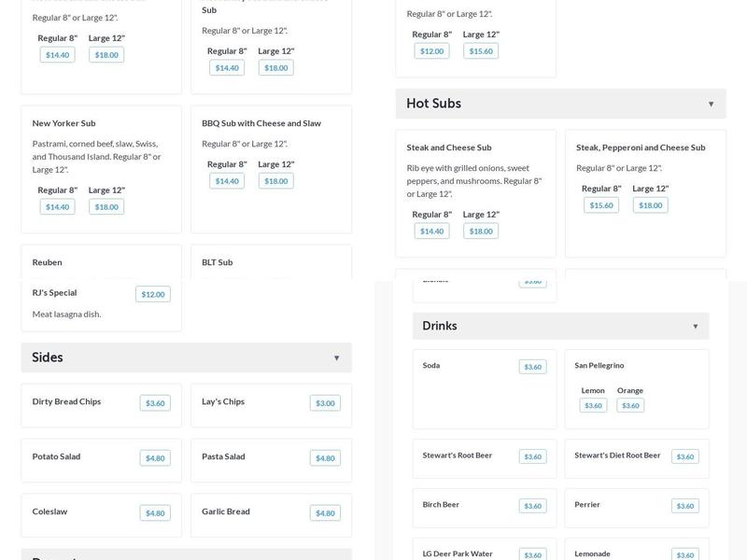Image resolution: width=747 pixels, height=560 pixels.
Task: Click the Lay's Chips $3.00 price
Action: tap(325, 403)
